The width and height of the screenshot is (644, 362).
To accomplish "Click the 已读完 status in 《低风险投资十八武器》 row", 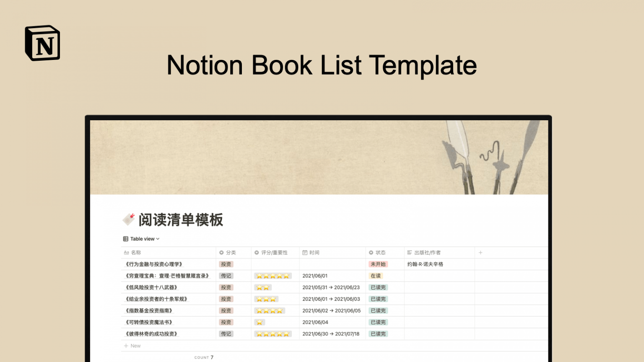I will pyautogui.click(x=378, y=287).
